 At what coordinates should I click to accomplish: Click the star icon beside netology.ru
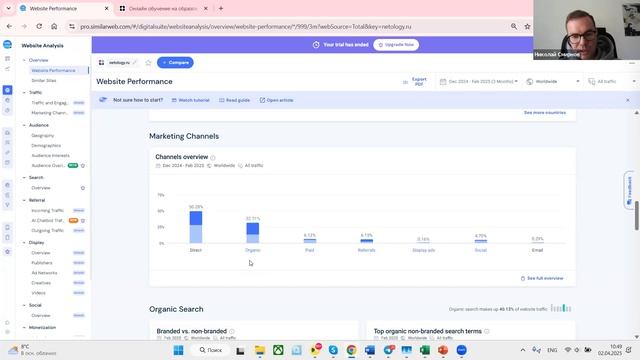148,63
